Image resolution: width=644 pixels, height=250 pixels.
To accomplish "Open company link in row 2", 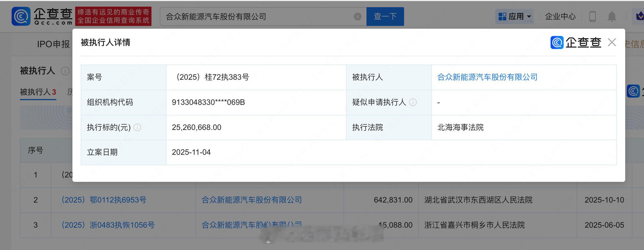I will 252,200.
